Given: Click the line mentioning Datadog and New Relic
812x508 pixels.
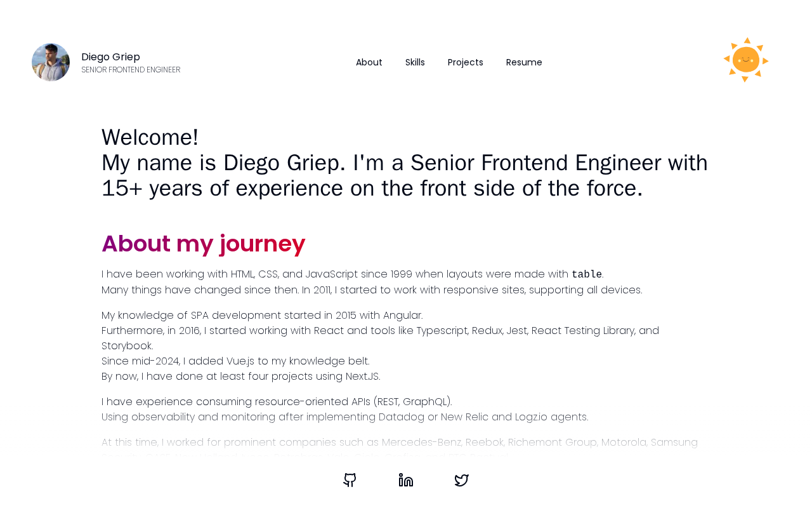Looking at the screenshot, I should pyautogui.click(x=344, y=417).
